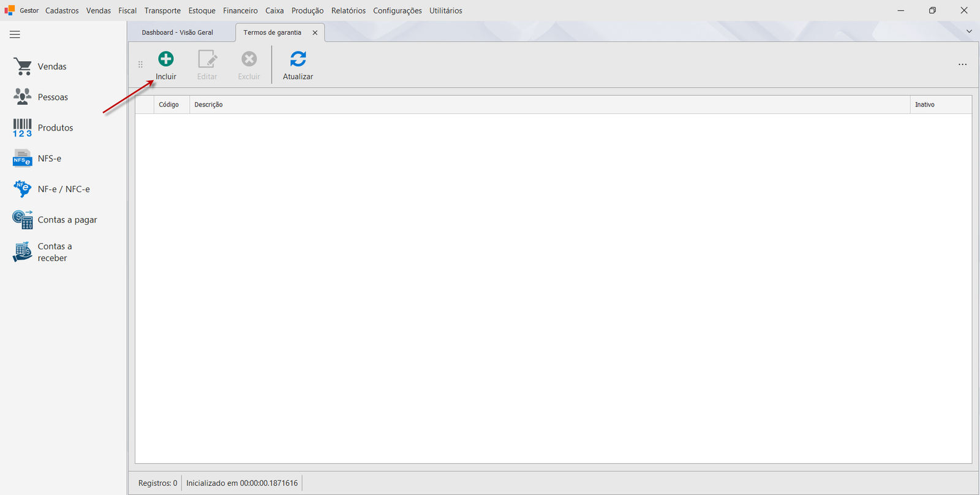
Task: Open the Utilitários menu
Action: pyautogui.click(x=446, y=10)
